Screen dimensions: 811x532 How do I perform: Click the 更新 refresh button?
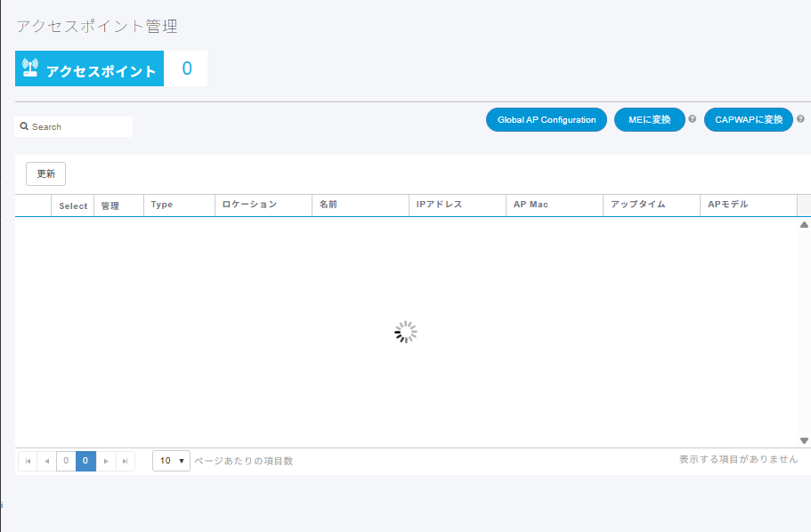tap(45, 174)
